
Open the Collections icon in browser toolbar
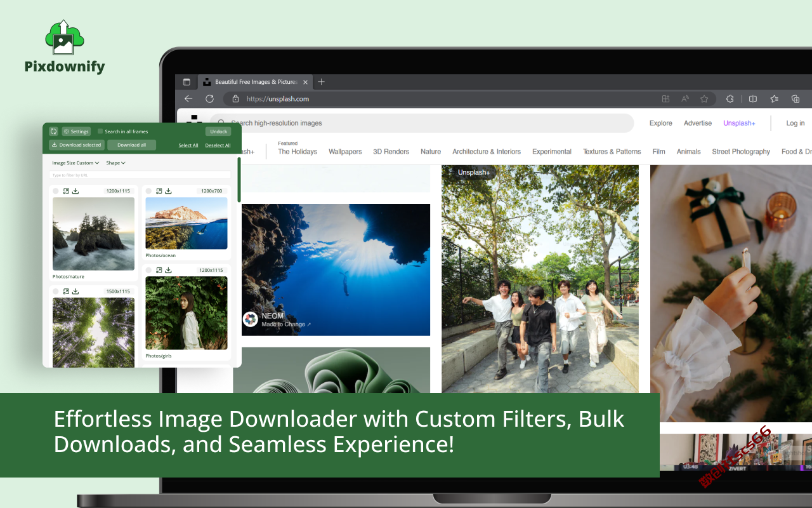(x=796, y=99)
